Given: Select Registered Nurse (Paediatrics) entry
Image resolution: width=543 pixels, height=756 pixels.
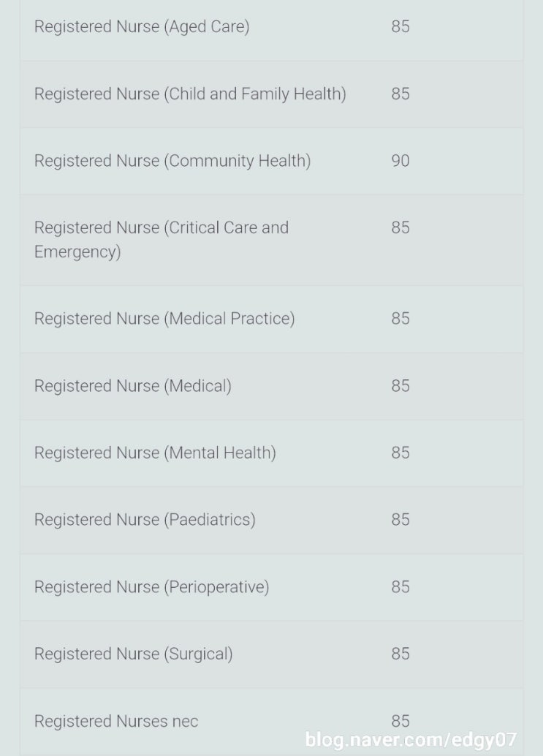Looking at the screenshot, I should 145,520.
